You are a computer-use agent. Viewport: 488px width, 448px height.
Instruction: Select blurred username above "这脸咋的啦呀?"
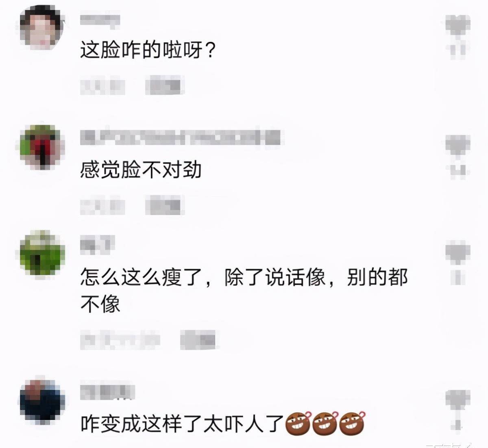click(100, 20)
